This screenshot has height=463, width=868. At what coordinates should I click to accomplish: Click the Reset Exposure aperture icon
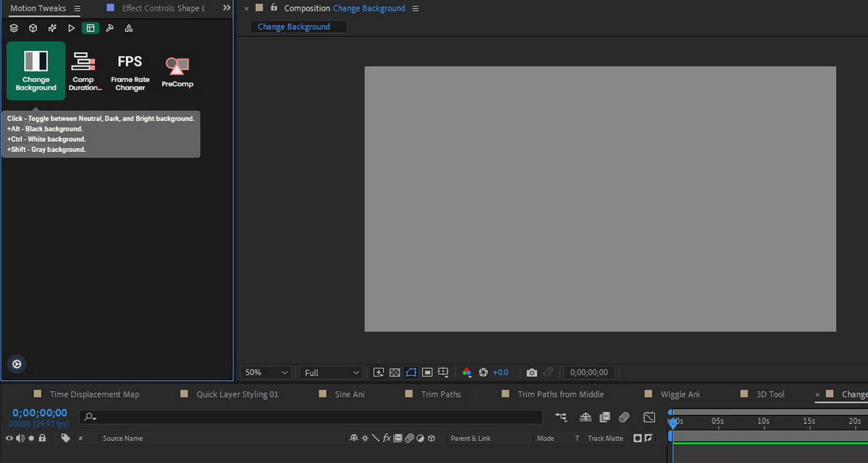(x=483, y=373)
